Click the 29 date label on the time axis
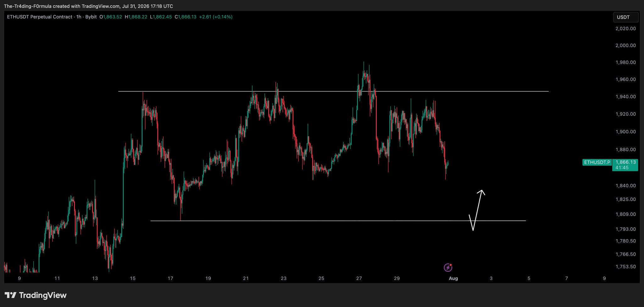Screen dimensions: 644x307 (397, 278)
